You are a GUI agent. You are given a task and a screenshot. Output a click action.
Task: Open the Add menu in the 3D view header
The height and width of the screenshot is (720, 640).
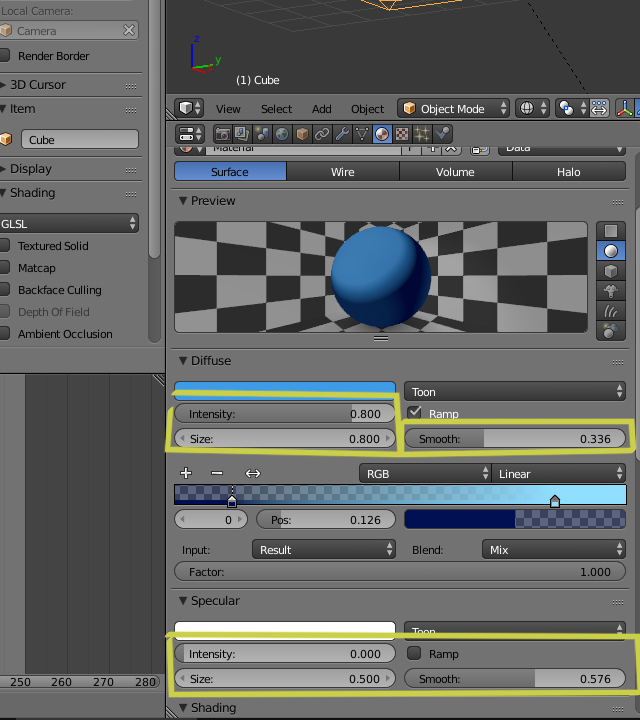click(x=321, y=109)
